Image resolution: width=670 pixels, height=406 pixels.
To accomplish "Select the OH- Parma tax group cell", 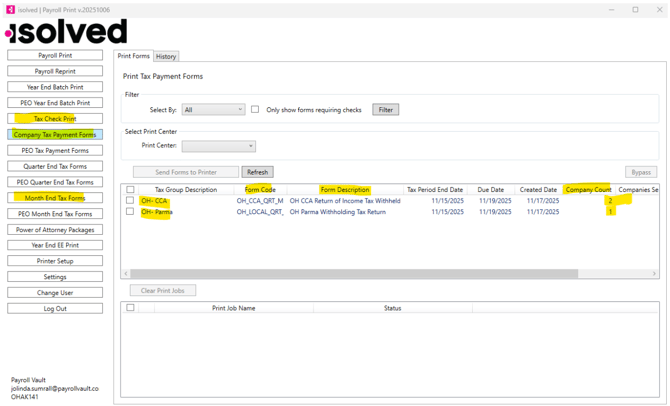I will tap(157, 212).
